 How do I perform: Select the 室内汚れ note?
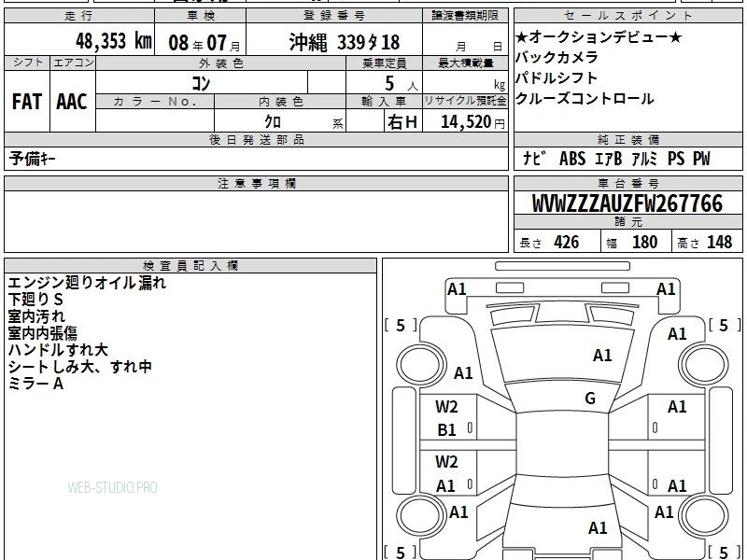coord(36,316)
